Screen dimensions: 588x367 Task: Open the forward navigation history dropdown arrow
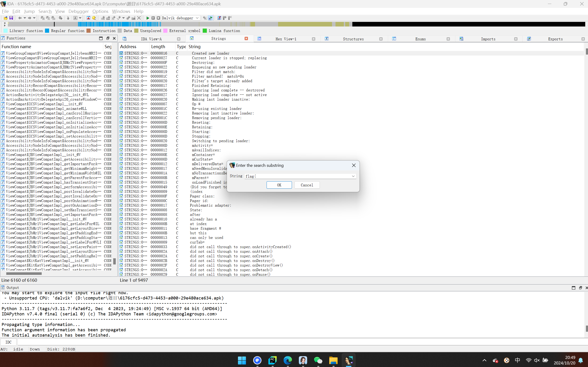34,18
